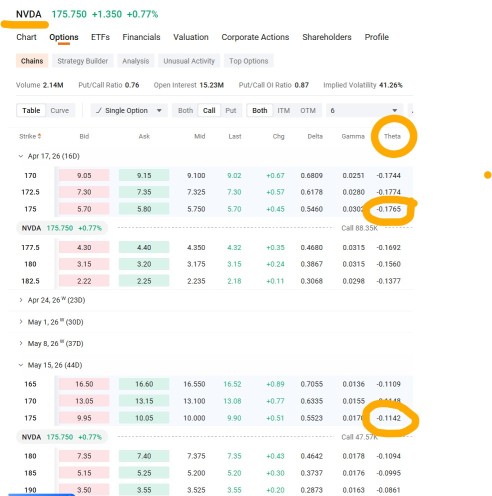492x496 pixels.
Task: Open Strategy Builder
Action: pos(83,61)
